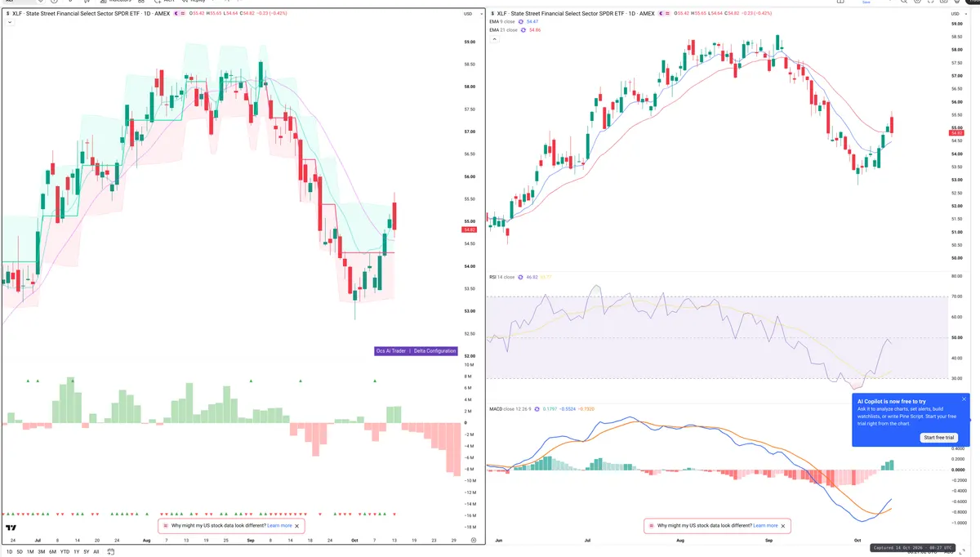The image size is (980, 557).
Task: Open left chart time axis settings gear
Action: coord(473,541)
